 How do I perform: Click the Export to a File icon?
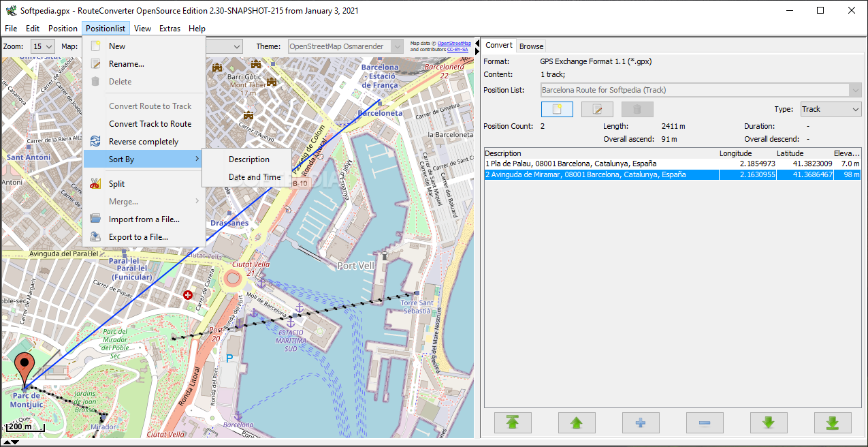click(x=96, y=237)
